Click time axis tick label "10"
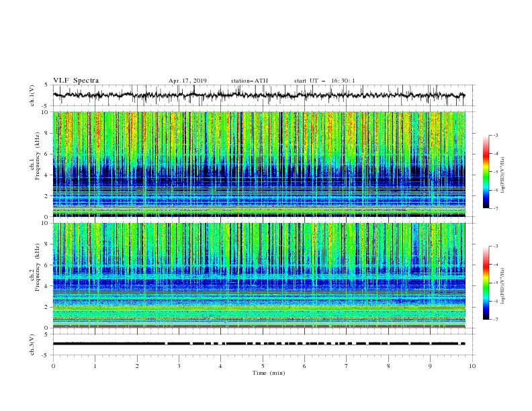The height and width of the screenshot is (411, 532). click(x=472, y=366)
